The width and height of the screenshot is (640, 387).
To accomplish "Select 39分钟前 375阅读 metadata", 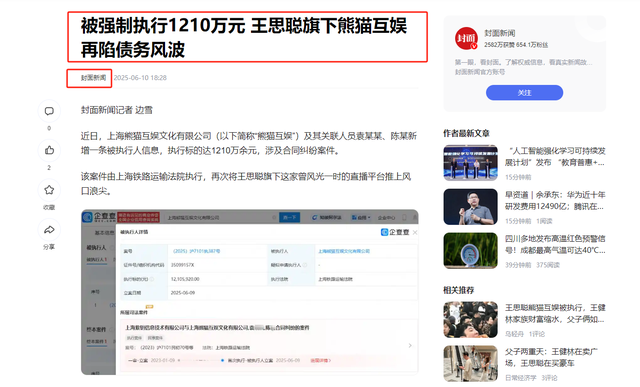I will click(532, 265).
